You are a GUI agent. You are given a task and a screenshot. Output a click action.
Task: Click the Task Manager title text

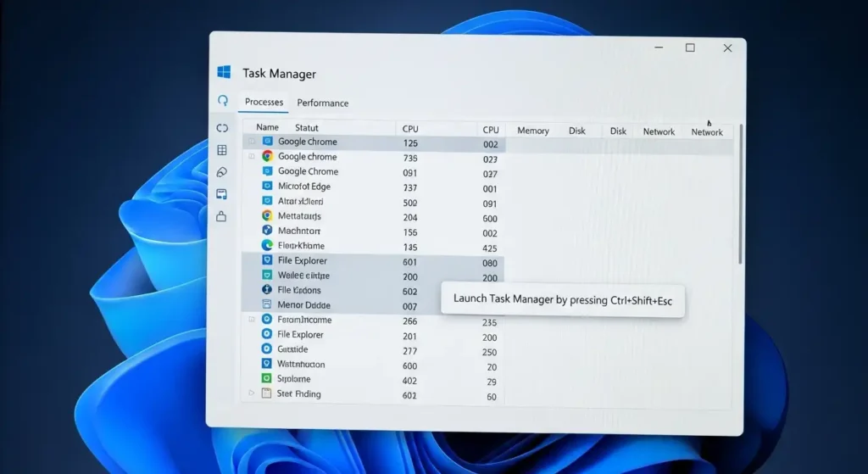(279, 74)
